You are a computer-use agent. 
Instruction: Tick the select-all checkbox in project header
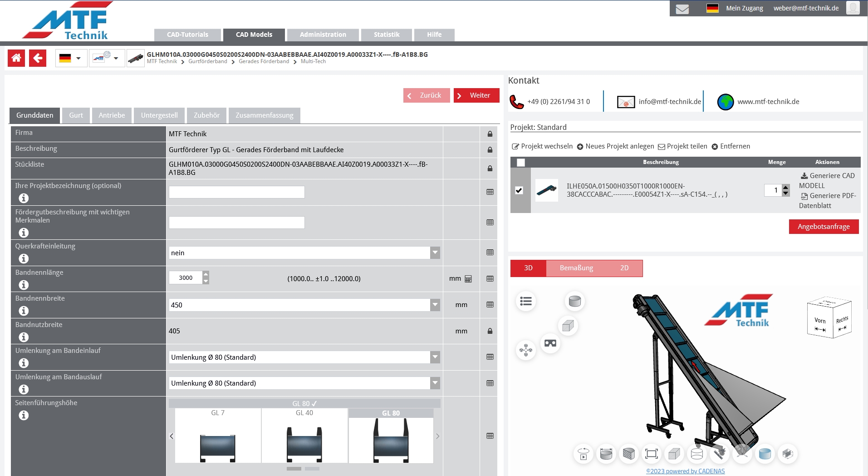tap(521, 162)
